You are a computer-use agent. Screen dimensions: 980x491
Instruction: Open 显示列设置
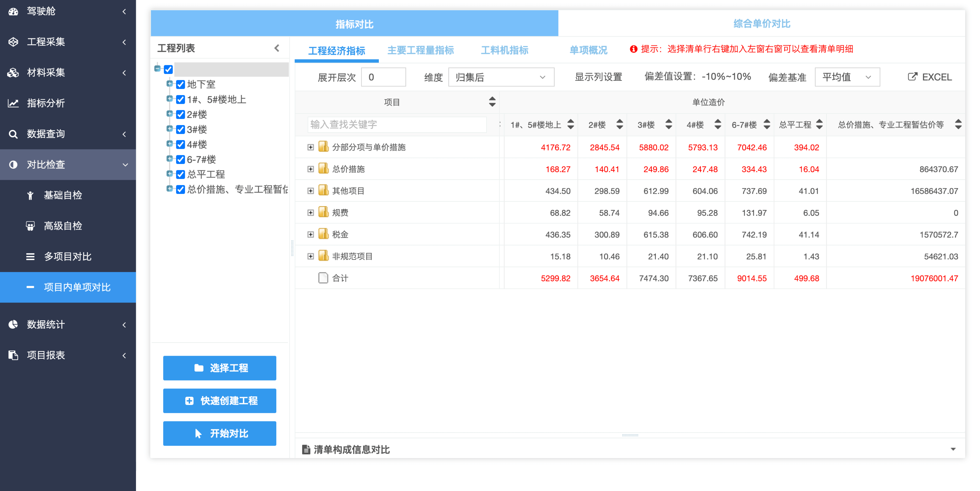click(x=598, y=77)
